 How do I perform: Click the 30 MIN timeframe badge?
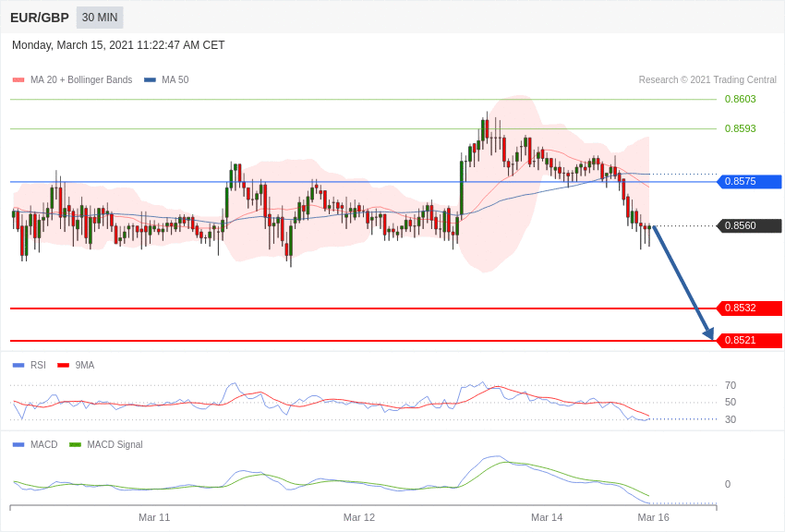coord(100,18)
